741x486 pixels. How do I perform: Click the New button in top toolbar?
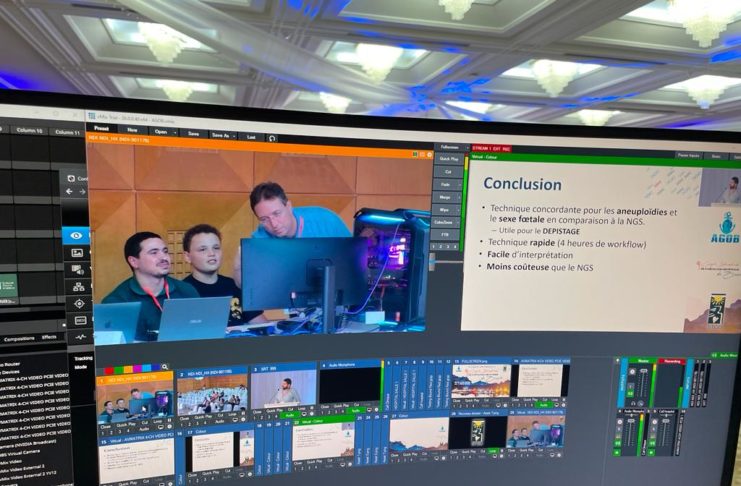coord(132,130)
